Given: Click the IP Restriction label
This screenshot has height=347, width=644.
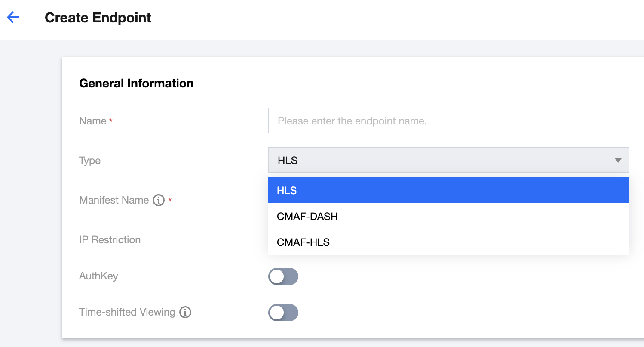Looking at the screenshot, I should 110,240.
